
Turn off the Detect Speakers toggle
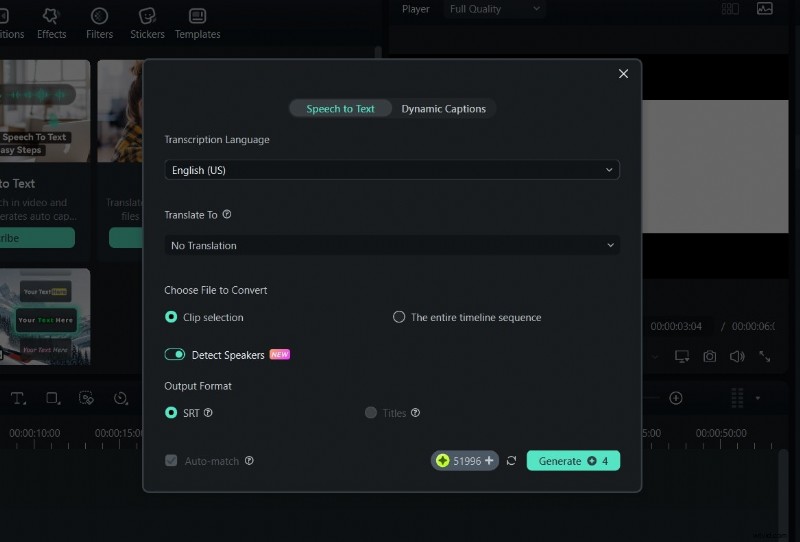point(175,355)
